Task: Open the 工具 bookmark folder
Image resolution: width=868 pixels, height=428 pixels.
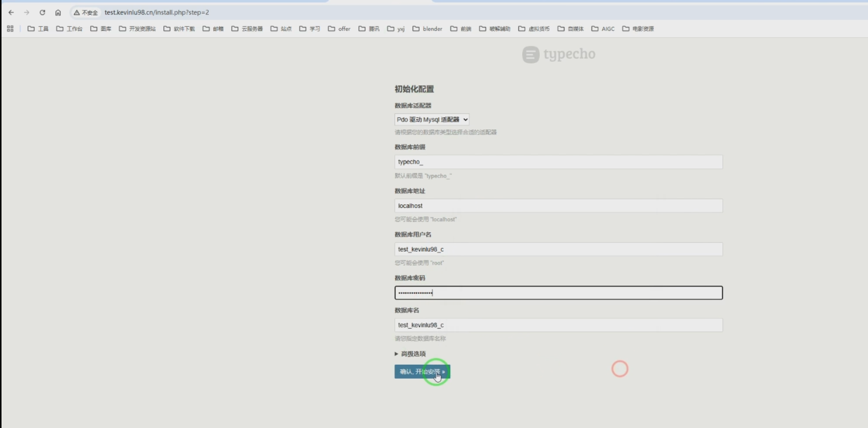Action: pos(38,29)
